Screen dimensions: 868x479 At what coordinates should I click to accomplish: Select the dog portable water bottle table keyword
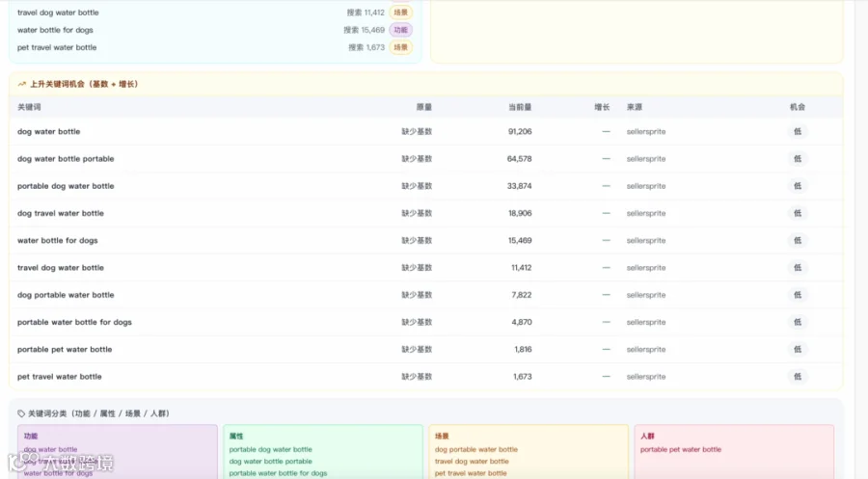coord(66,295)
